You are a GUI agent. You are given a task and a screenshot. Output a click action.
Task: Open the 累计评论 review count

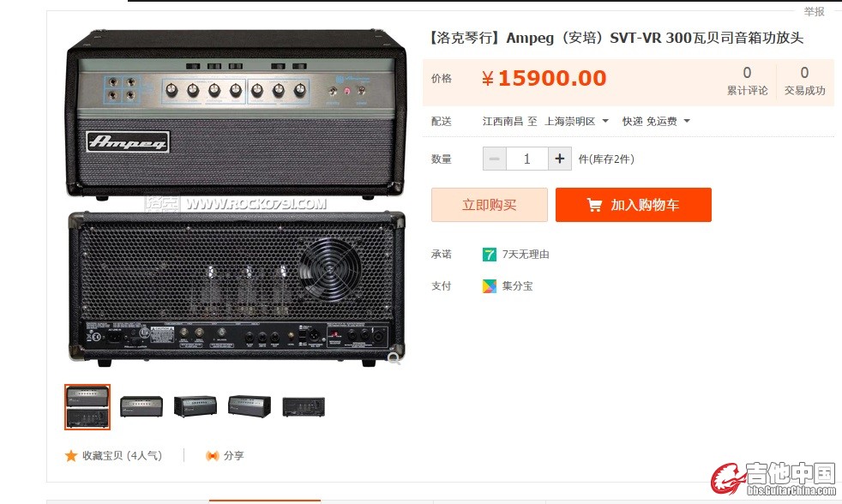point(747,81)
